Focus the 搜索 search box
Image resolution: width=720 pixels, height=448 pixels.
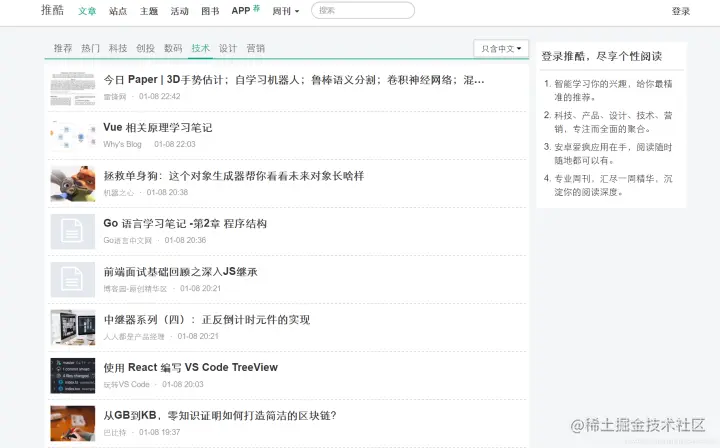(x=363, y=10)
